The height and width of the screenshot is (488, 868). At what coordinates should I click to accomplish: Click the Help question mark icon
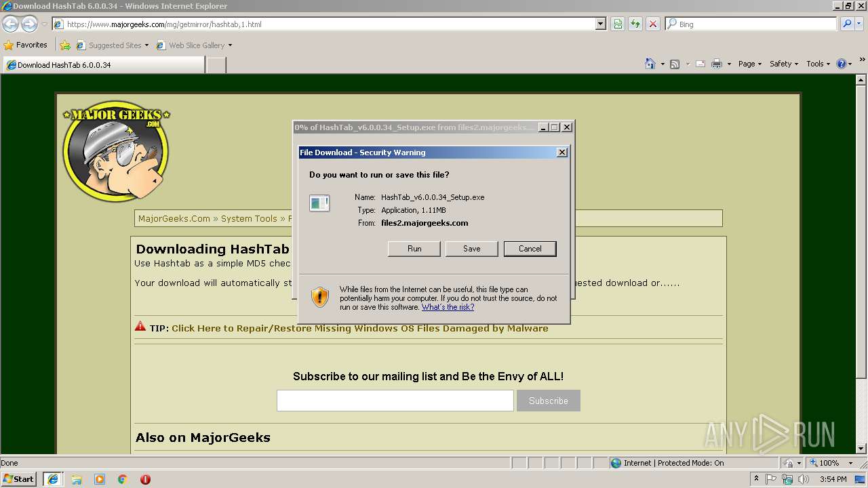pos(842,64)
